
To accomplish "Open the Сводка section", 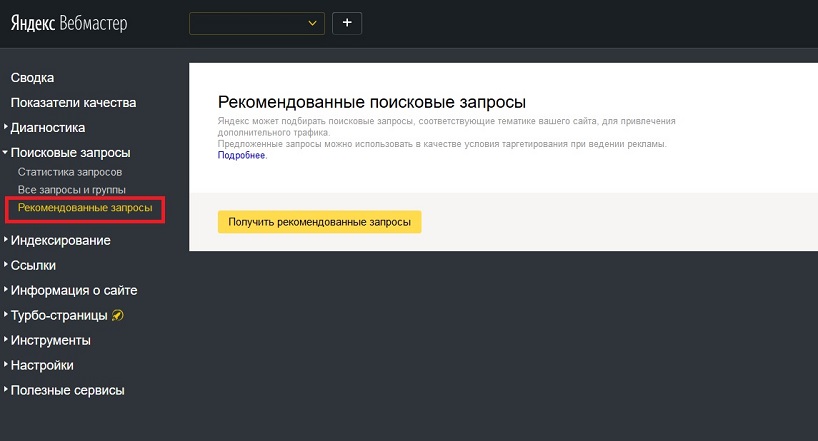I will (x=32, y=78).
